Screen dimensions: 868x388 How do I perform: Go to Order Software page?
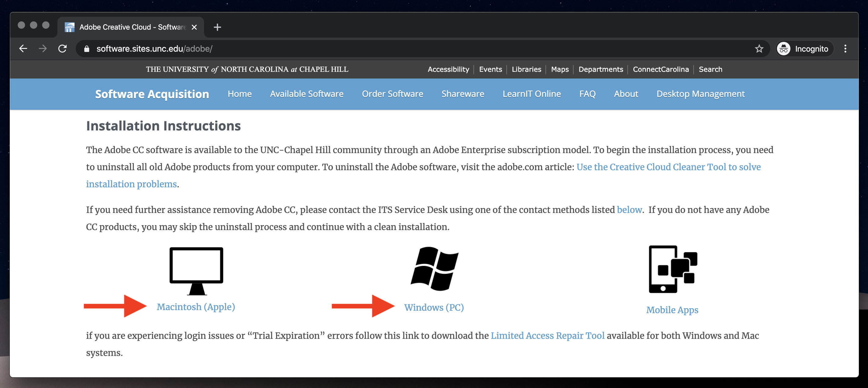point(392,94)
